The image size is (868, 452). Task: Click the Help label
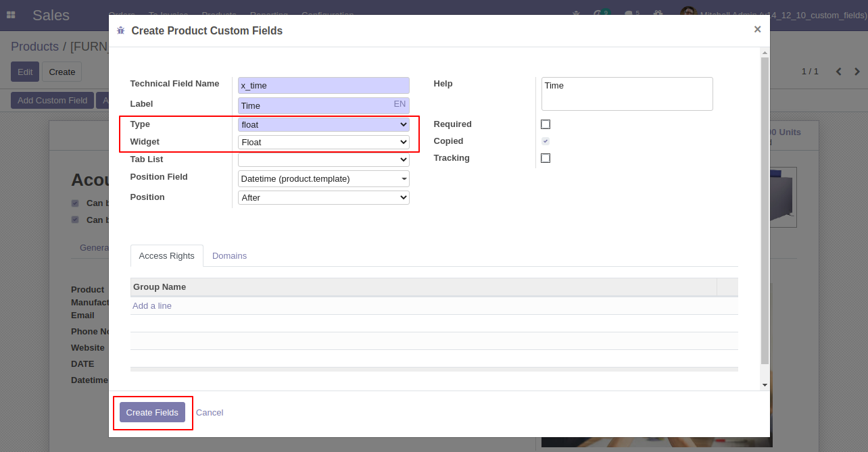443,84
